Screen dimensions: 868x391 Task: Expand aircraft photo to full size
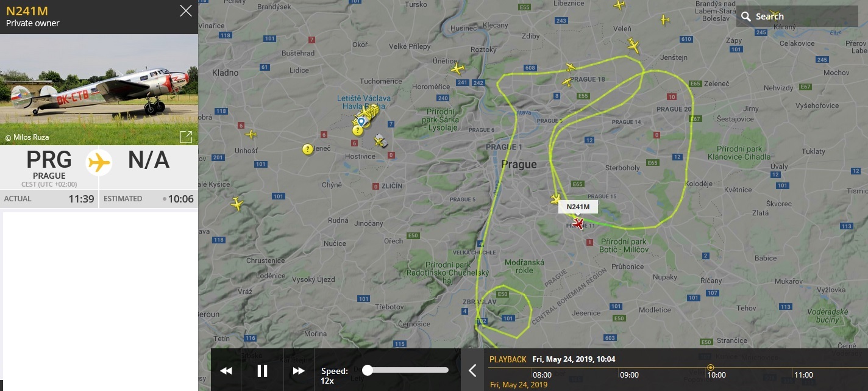(x=186, y=137)
